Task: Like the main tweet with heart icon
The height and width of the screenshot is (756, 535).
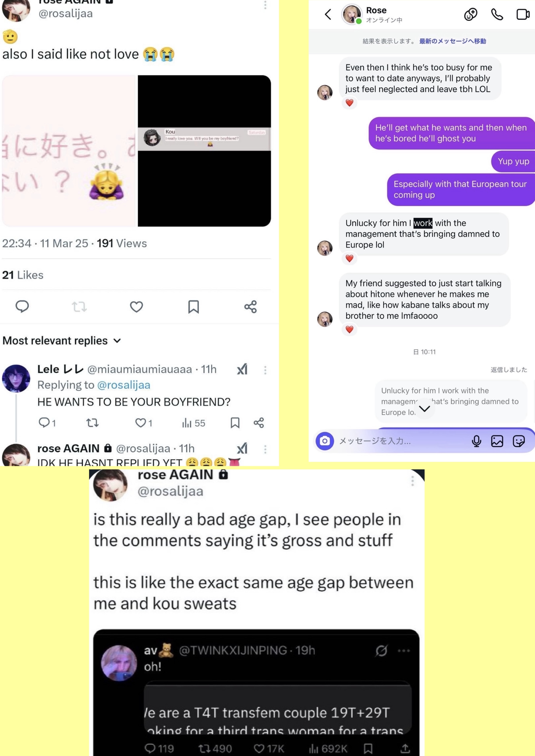Action: (x=136, y=307)
